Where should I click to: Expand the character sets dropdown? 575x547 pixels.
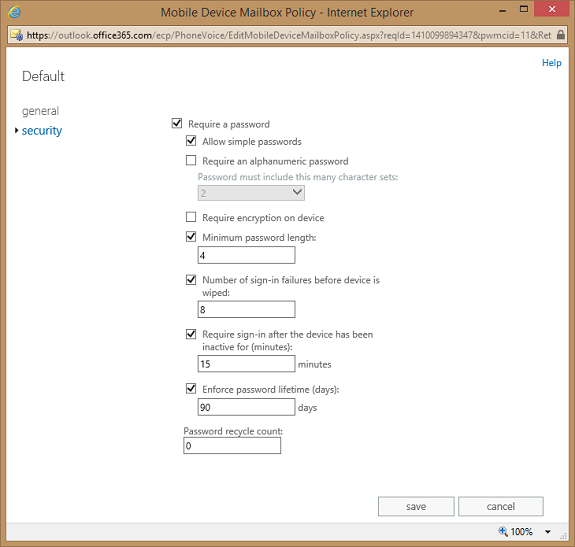251,193
